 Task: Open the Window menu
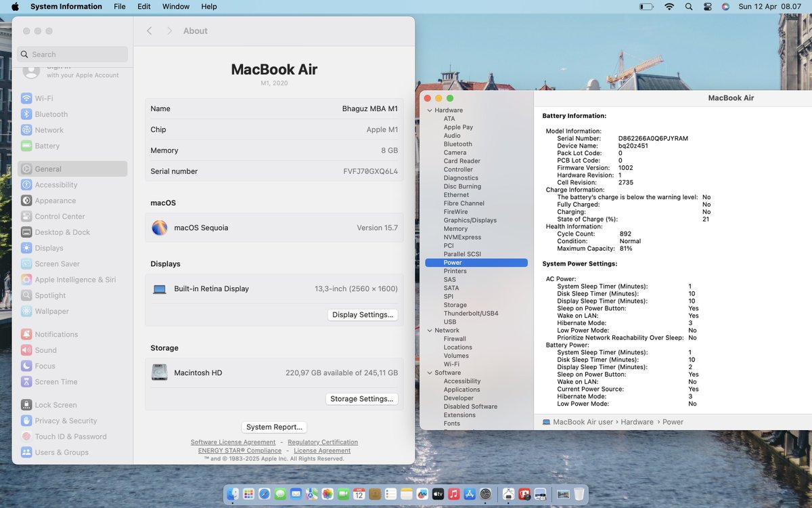[176, 6]
